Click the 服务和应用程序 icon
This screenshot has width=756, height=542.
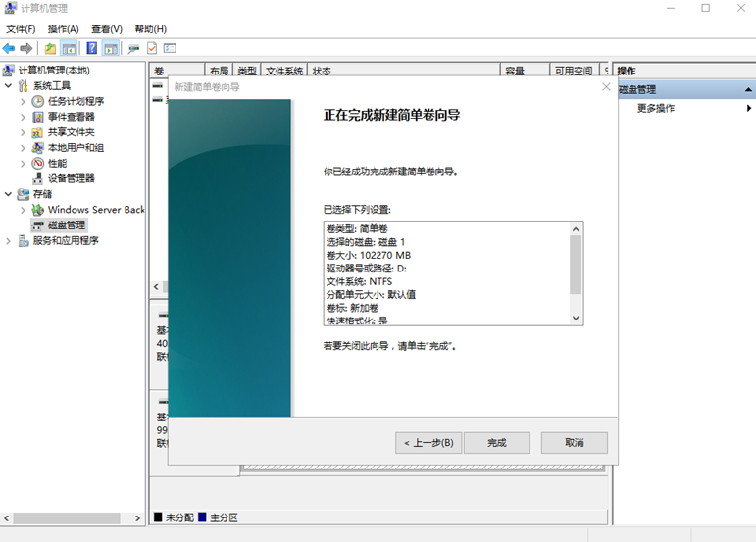click(x=23, y=240)
